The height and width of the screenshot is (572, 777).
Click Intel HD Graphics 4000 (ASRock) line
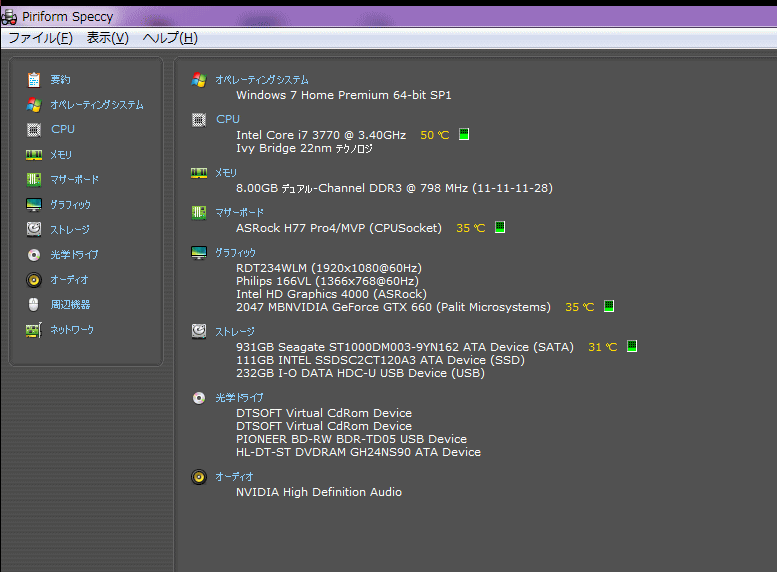click(x=332, y=294)
